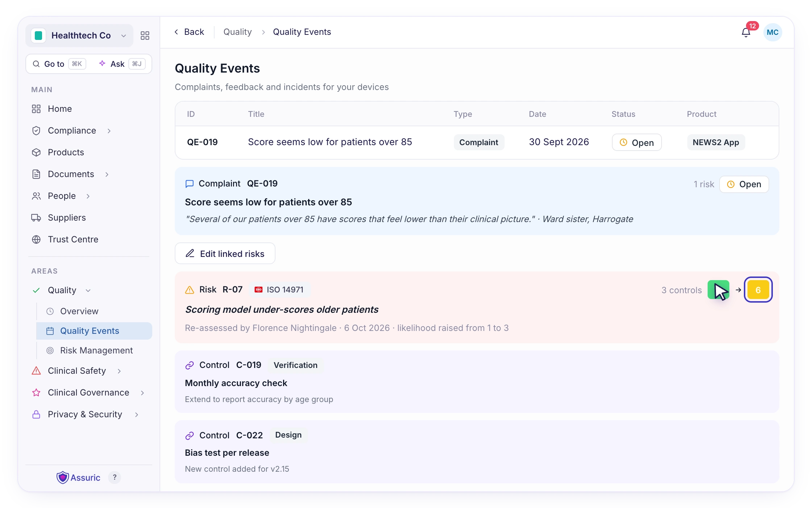
Task: Open Risk Management in the sidebar
Action: 94,351
